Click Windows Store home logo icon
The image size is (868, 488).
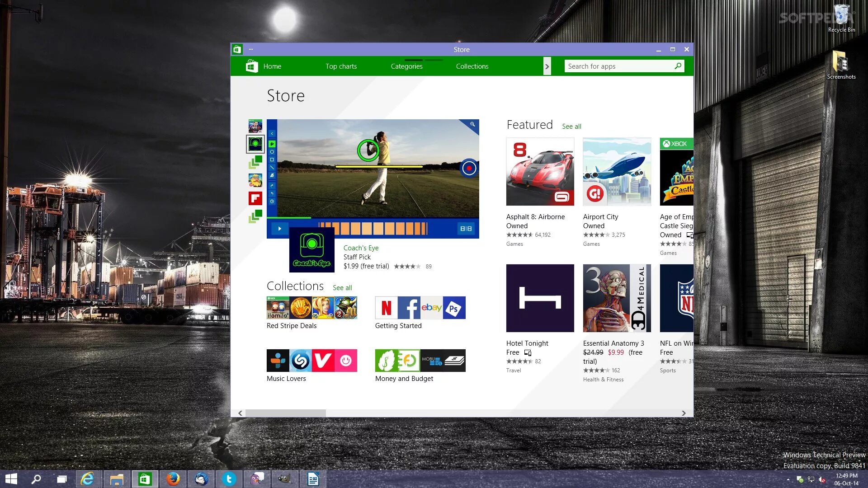point(252,66)
